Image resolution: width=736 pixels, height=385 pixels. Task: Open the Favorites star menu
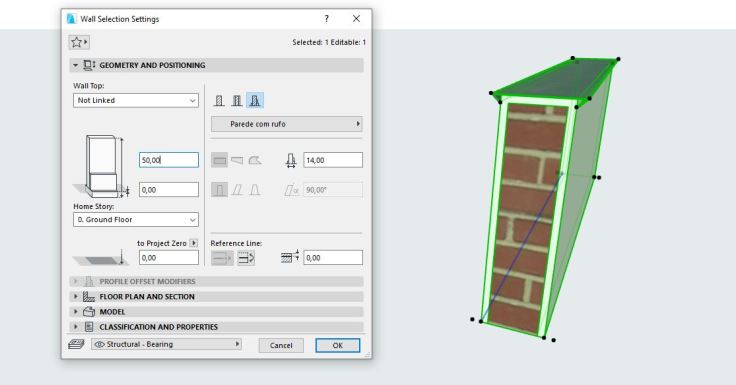pos(79,42)
